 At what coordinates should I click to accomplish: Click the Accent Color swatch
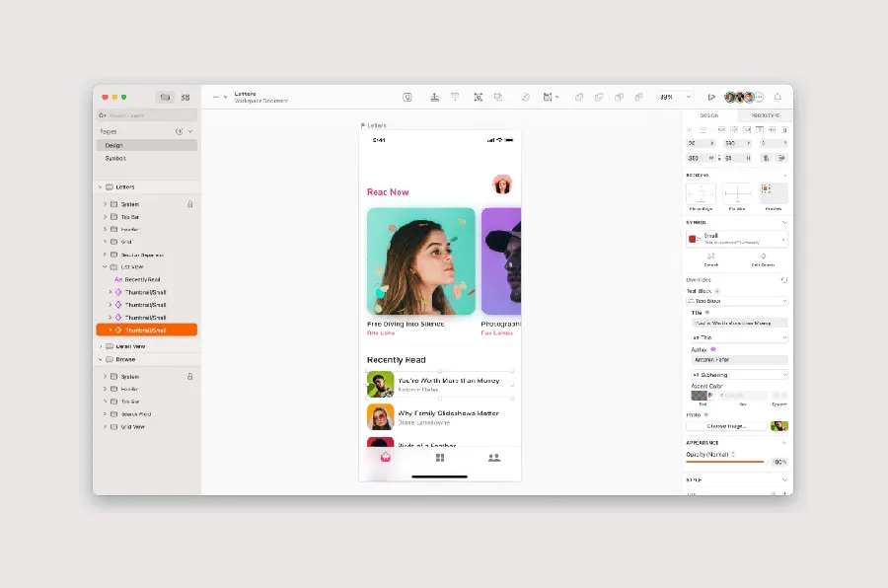pyautogui.click(x=699, y=396)
